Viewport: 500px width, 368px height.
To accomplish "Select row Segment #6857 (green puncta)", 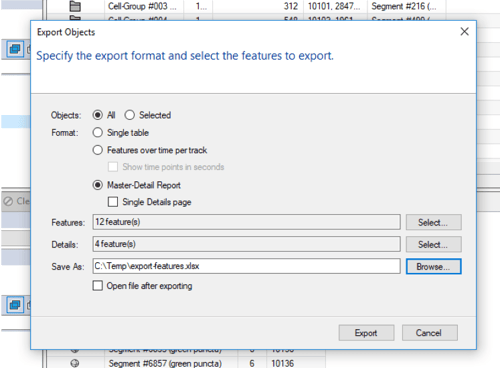I will click(185, 363).
